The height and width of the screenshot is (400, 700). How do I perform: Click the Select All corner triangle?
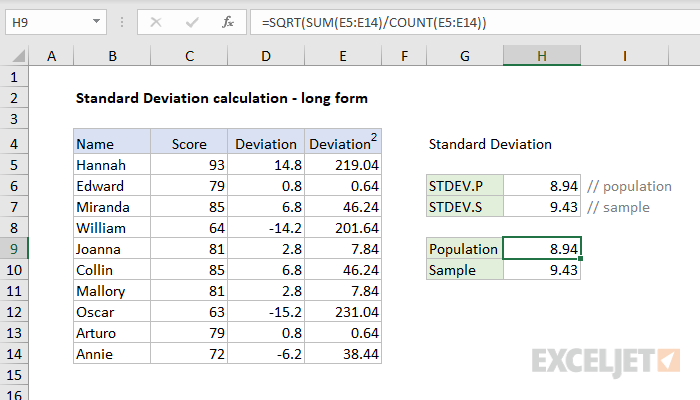(17, 57)
